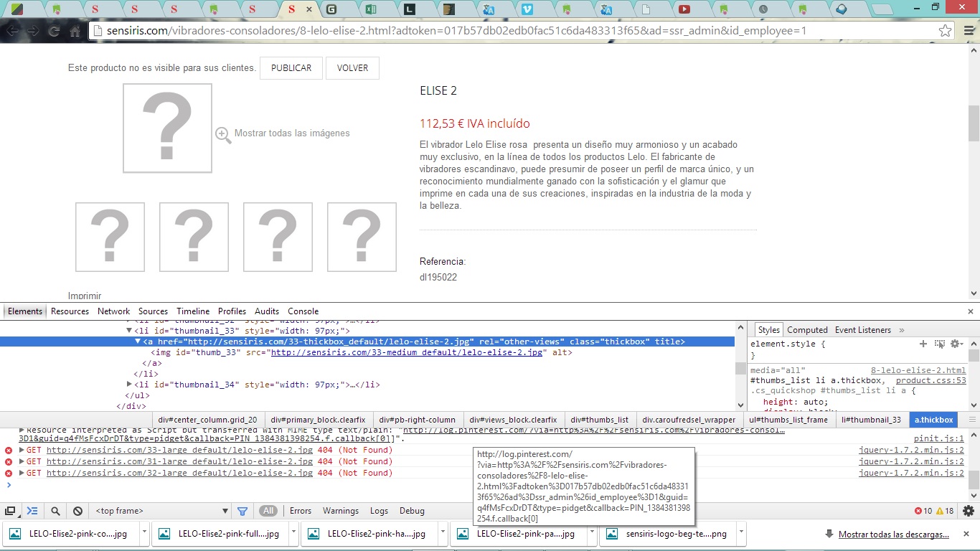The height and width of the screenshot is (551, 980).
Task: Click the red error count icon
Action: tap(918, 511)
